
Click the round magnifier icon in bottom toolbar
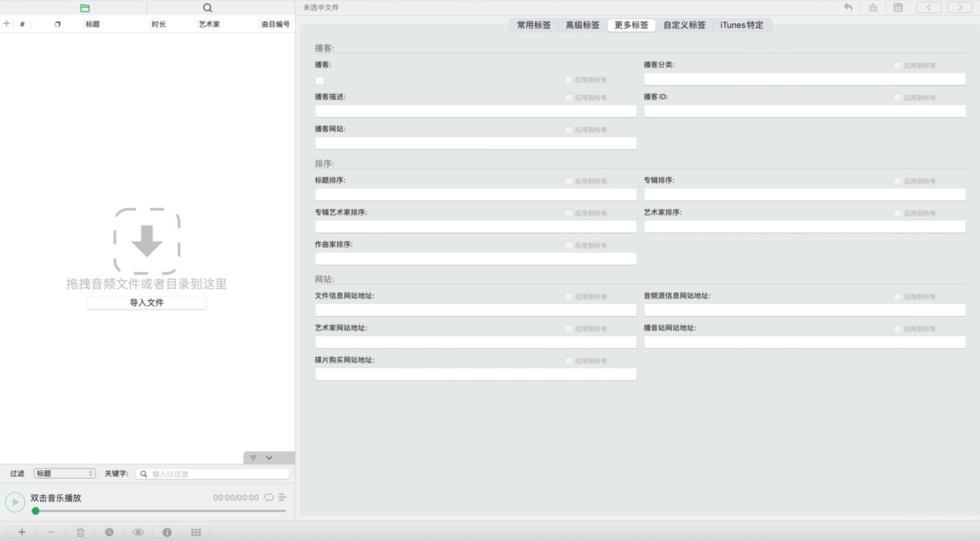coord(110,532)
